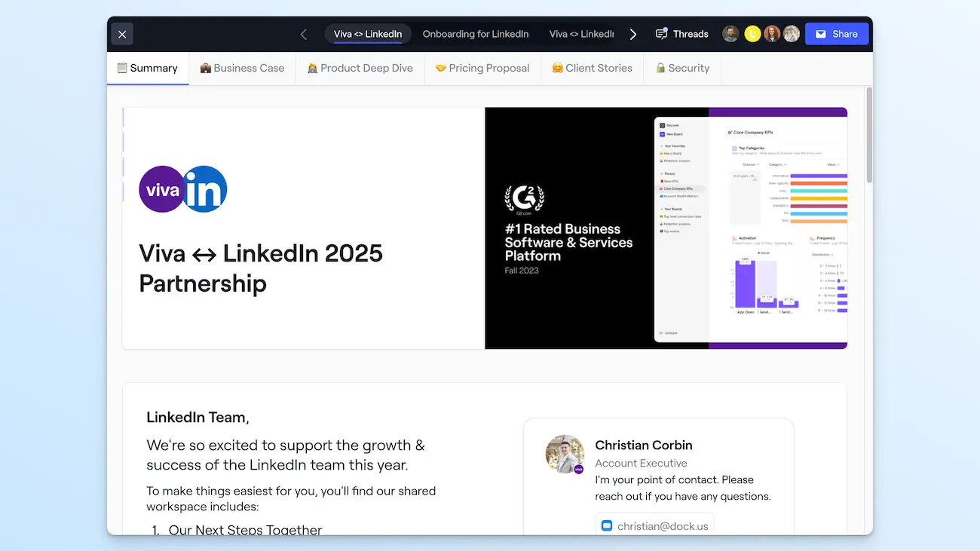Screen dimensions: 980x551
Task: Click the G2 badge logo in banner
Action: point(524,200)
